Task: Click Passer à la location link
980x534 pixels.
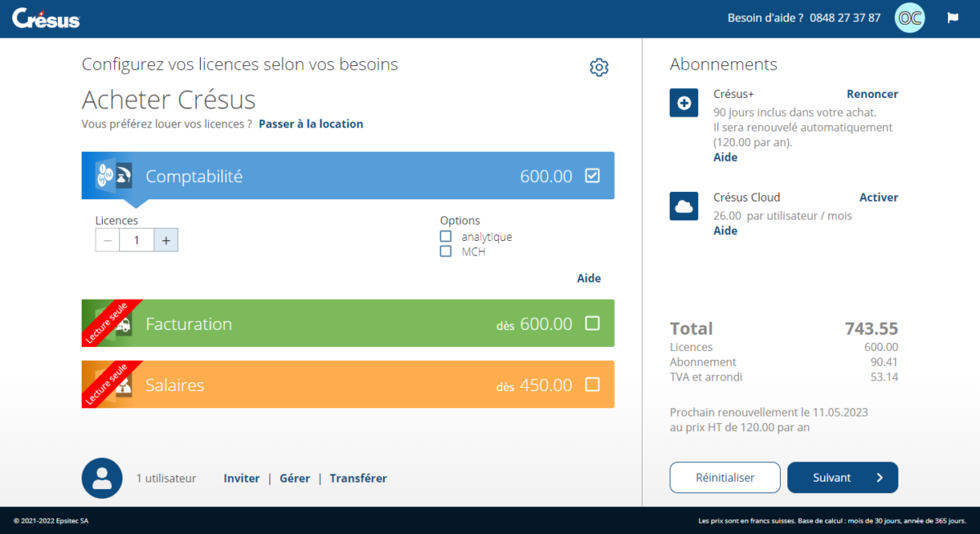Action: [310, 123]
